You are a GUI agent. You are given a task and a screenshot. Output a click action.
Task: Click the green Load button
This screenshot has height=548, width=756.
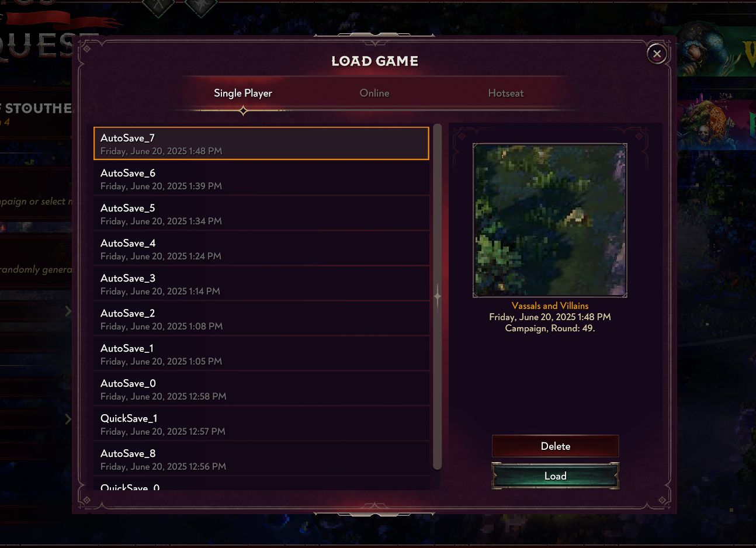click(x=555, y=476)
